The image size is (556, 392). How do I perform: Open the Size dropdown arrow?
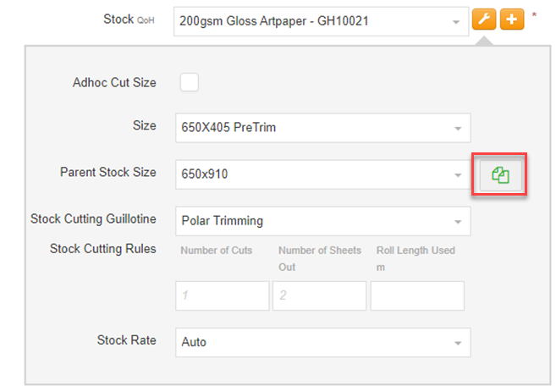point(457,129)
